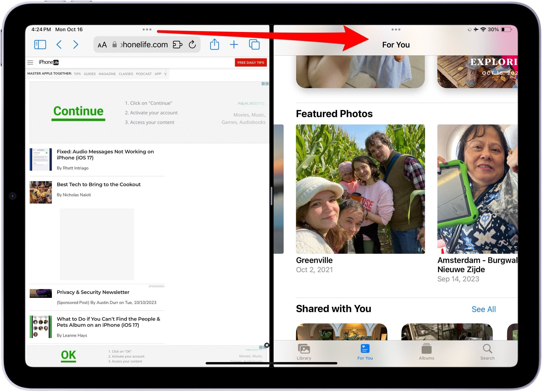Grab the split view divider handle

click(271, 196)
